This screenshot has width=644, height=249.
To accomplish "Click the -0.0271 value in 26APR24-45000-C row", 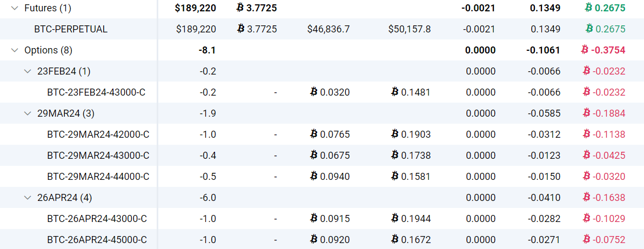I will 544,240.
